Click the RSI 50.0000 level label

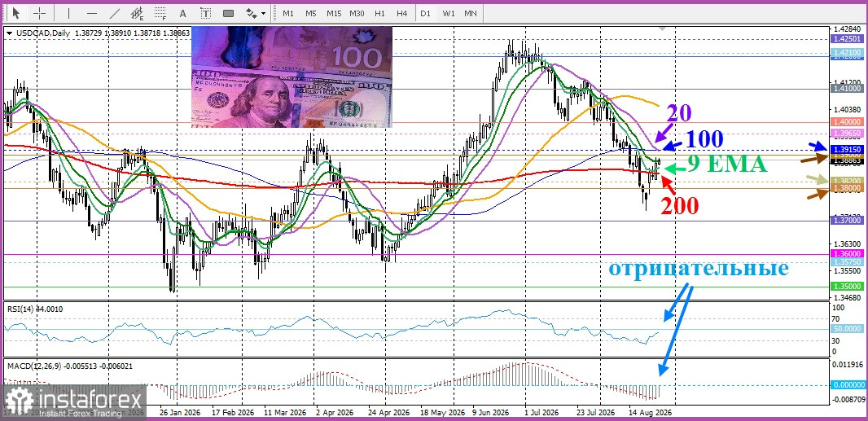846,329
